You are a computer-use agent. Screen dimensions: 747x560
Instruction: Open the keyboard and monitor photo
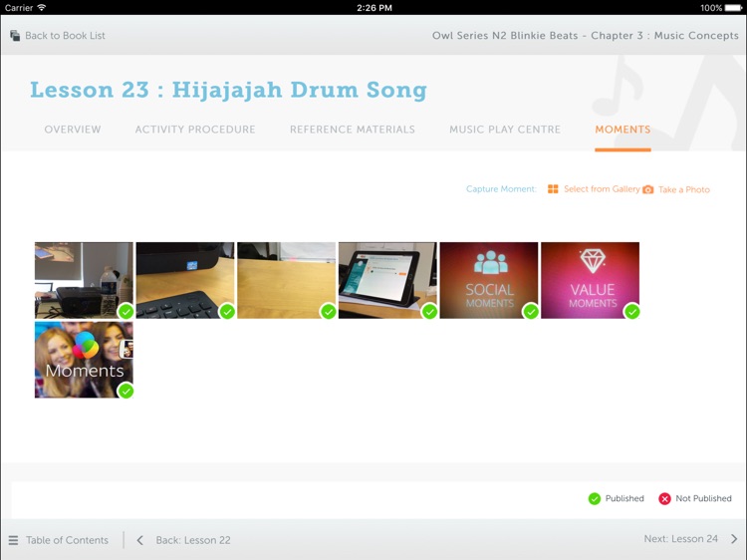(x=185, y=280)
